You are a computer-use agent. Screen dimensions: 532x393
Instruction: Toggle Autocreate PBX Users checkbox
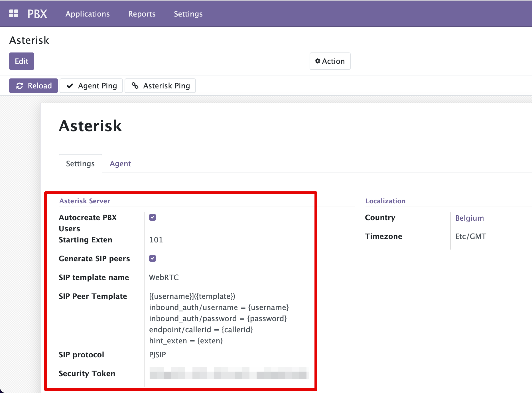click(153, 217)
